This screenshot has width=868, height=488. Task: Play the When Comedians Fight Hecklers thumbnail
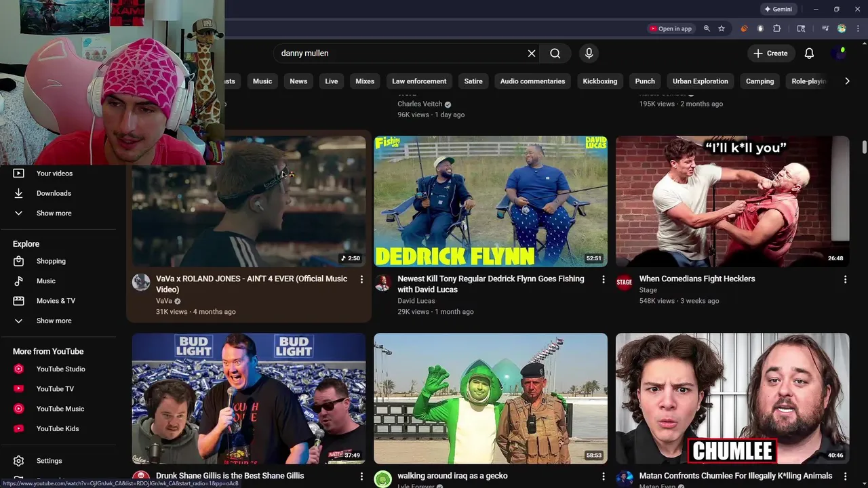[732, 201]
